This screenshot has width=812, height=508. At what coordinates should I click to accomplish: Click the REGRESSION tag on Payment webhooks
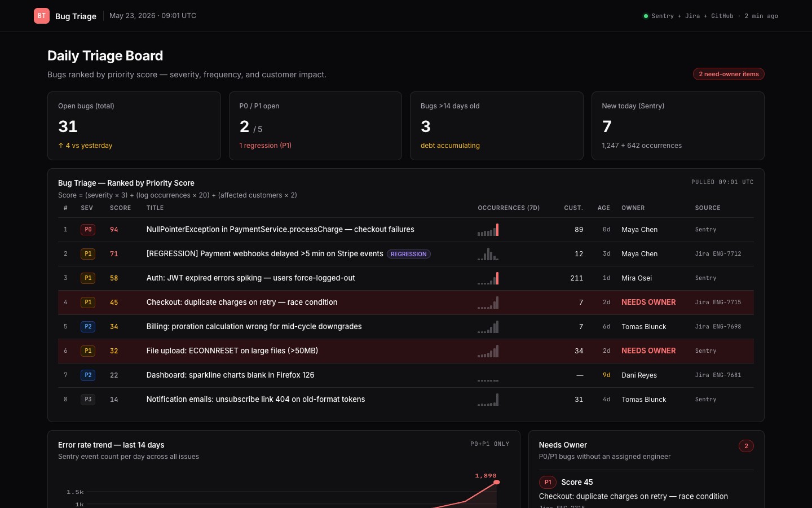coord(409,254)
